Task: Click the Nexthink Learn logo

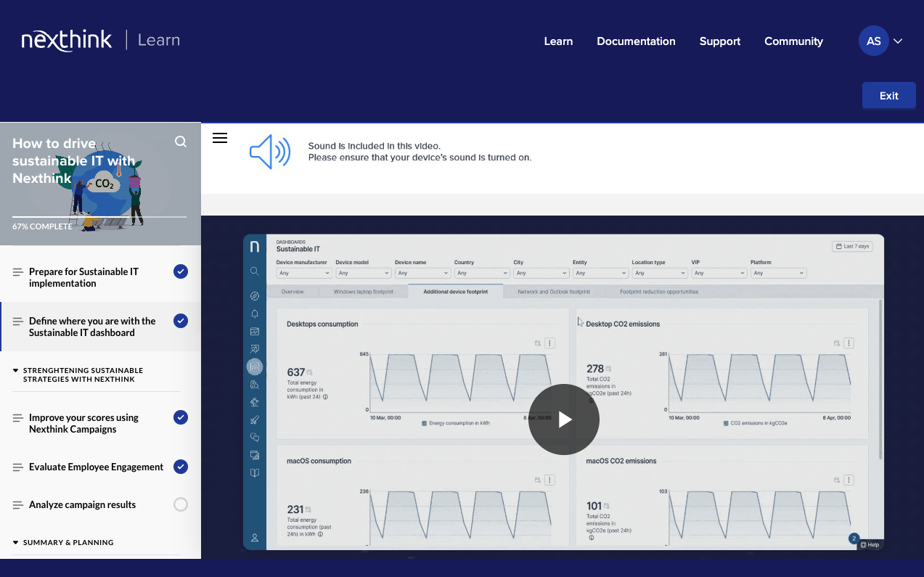Action: pyautogui.click(x=100, y=41)
